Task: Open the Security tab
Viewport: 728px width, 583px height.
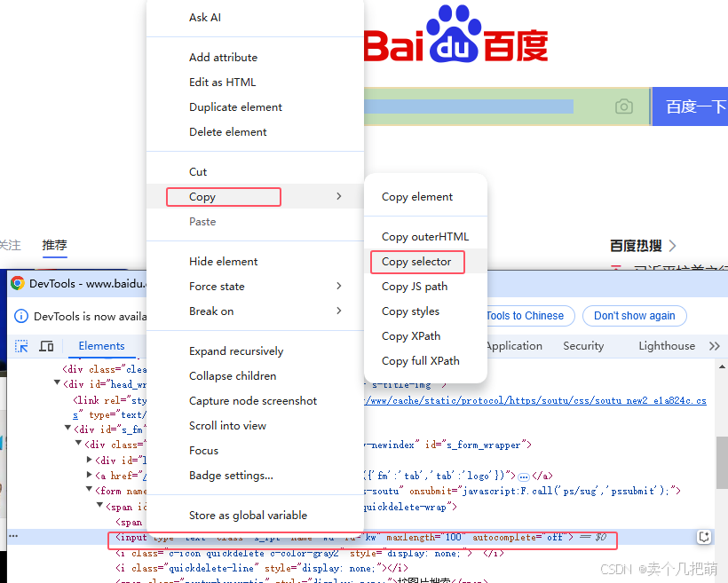Action: point(583,346)
